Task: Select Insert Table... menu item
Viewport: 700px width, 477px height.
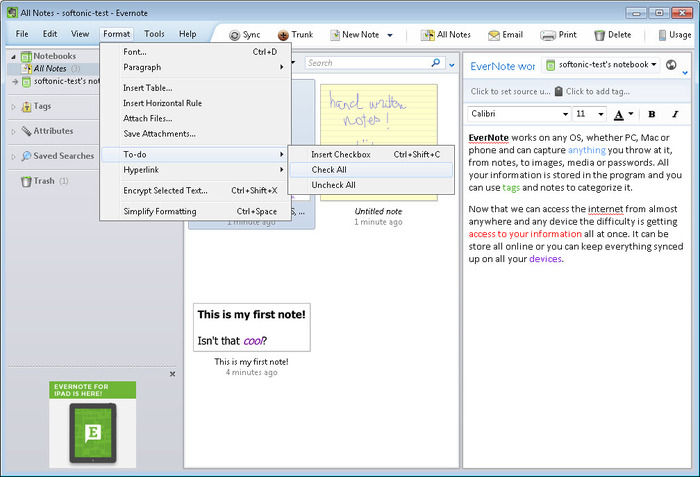Action: (x=196, y=88)
